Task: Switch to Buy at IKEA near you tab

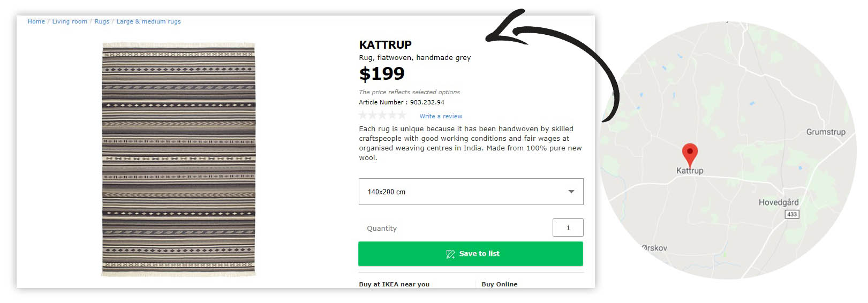Action: [394, 284]
